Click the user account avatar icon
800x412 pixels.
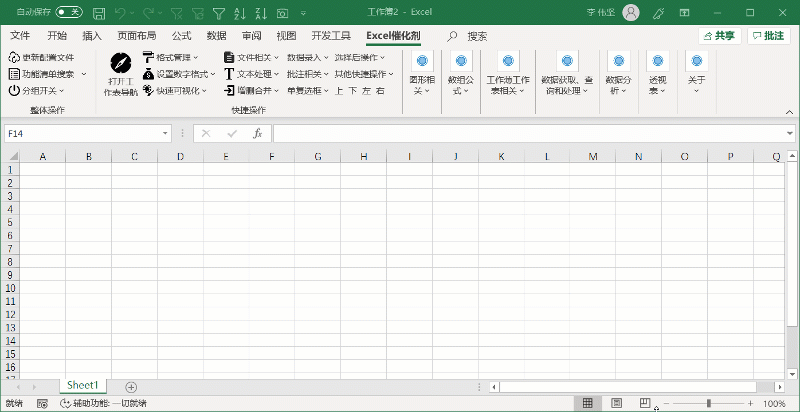tap(631, 12)
